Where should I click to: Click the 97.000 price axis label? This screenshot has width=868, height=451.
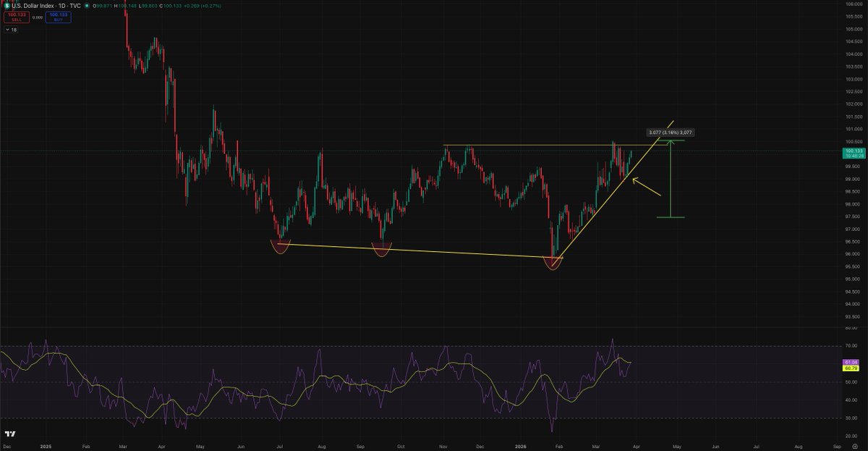(854, 229)
